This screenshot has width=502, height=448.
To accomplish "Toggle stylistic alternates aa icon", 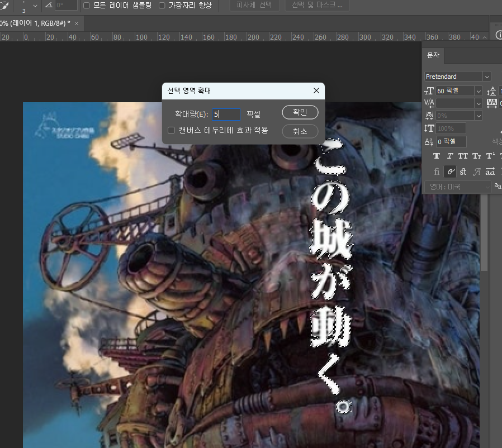I will (x=490, y=172).
